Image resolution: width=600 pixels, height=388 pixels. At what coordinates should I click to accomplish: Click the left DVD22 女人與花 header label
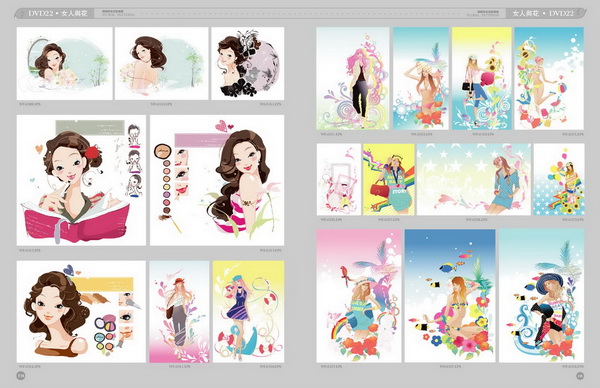pos(58,13)
